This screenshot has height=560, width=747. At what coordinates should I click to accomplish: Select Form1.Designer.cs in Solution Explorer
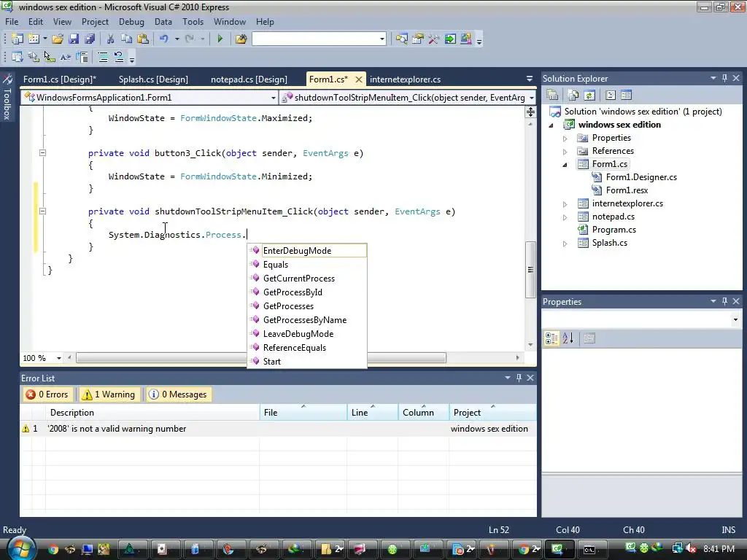tap(640, 177)
